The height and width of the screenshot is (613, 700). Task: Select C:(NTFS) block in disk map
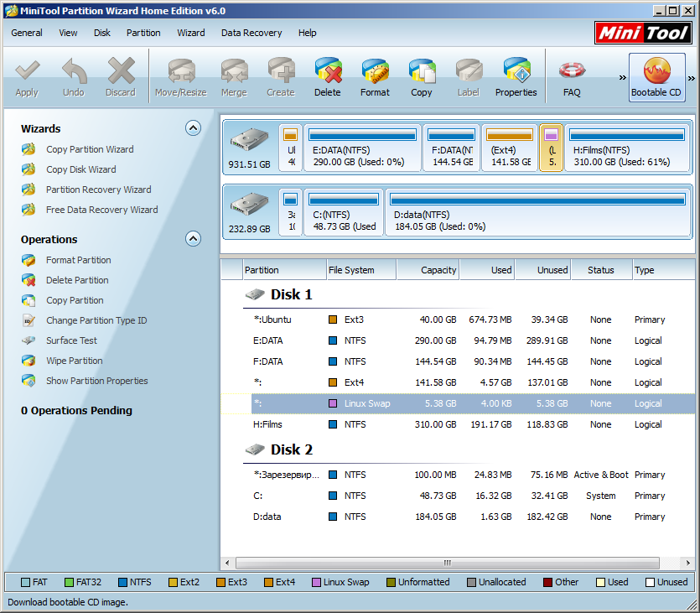click(x=344, y=212)
